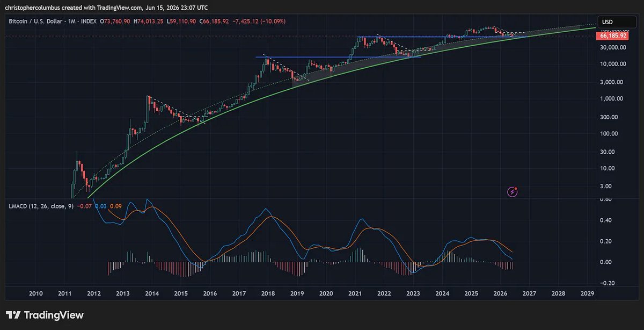Screen dimensions: 644x330
Task: Click the 2014 label on time axis
Action: pyautogui.click(x=152, y=294)
